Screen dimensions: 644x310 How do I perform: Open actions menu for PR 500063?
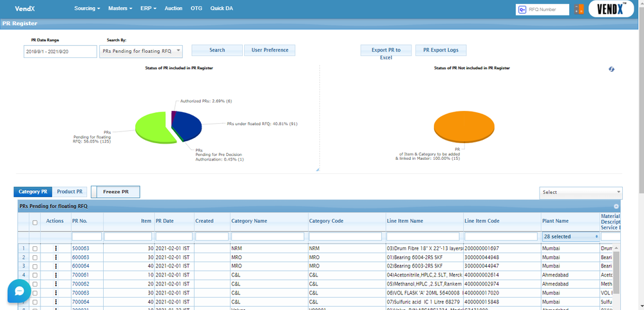(55, 248)
